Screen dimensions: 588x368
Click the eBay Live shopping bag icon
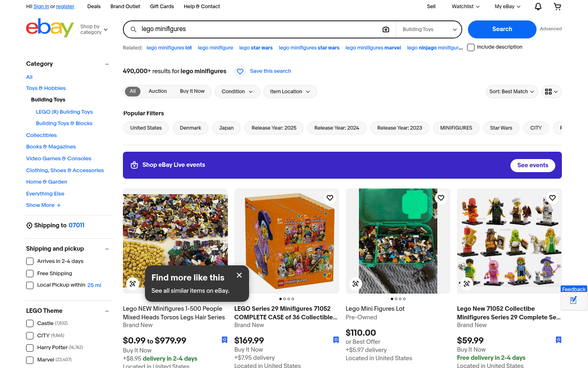click(134, 165)
